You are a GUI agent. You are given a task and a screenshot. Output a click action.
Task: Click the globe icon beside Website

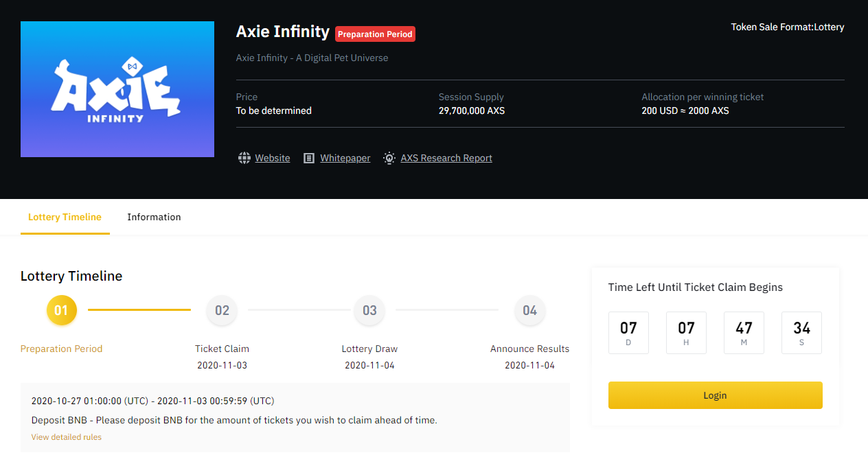click(244, 158)
